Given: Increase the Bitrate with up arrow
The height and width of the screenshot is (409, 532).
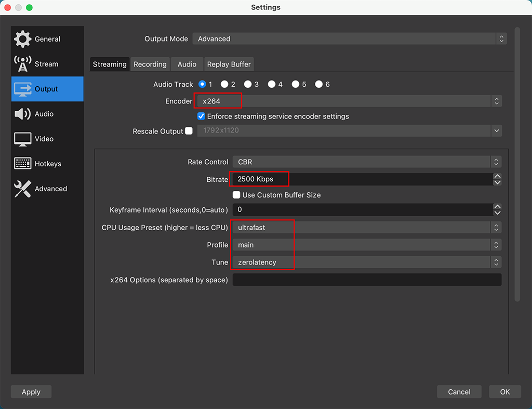Looking at the screenshot, I should click(x=497, y=176).
